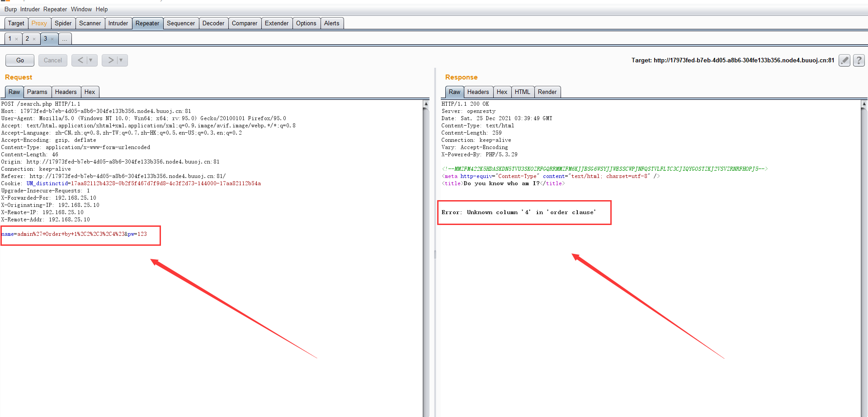
Task: Select the Response Hex view tab
Action: [x=502, y=92]
